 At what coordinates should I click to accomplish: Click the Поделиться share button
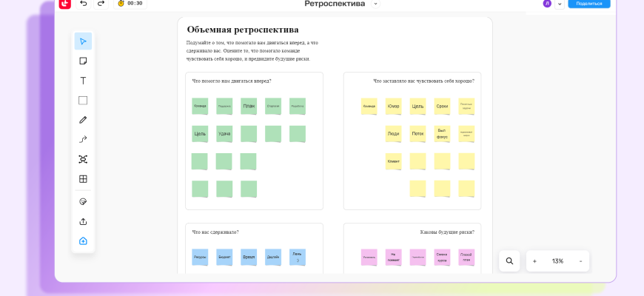588,4
